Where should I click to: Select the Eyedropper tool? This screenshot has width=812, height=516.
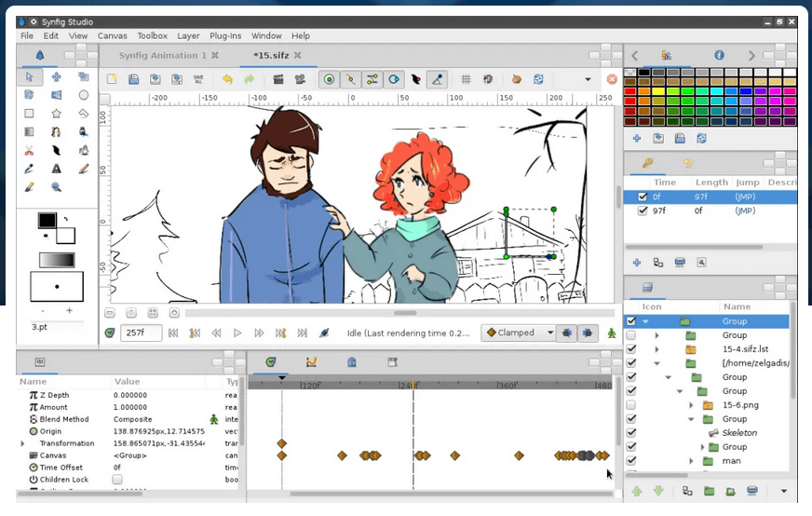point(30,169)
